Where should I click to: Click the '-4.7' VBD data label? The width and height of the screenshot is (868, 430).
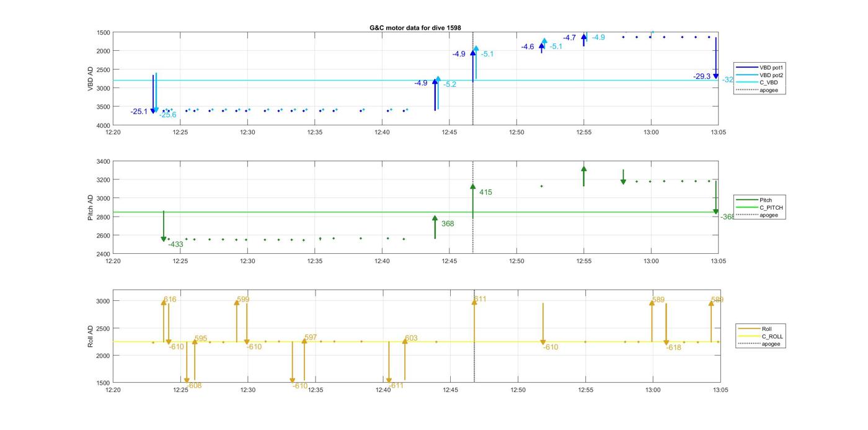[x=569, y=38]
